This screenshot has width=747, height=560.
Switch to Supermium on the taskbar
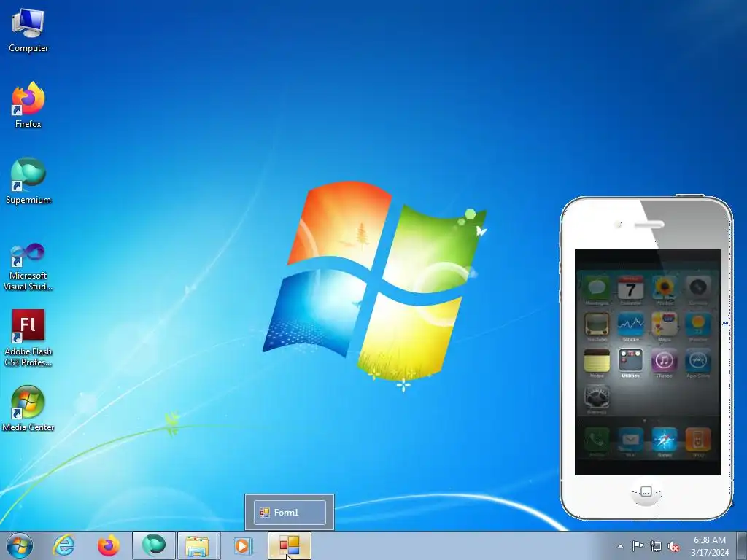pyautogui.click(x=154, y=545)
